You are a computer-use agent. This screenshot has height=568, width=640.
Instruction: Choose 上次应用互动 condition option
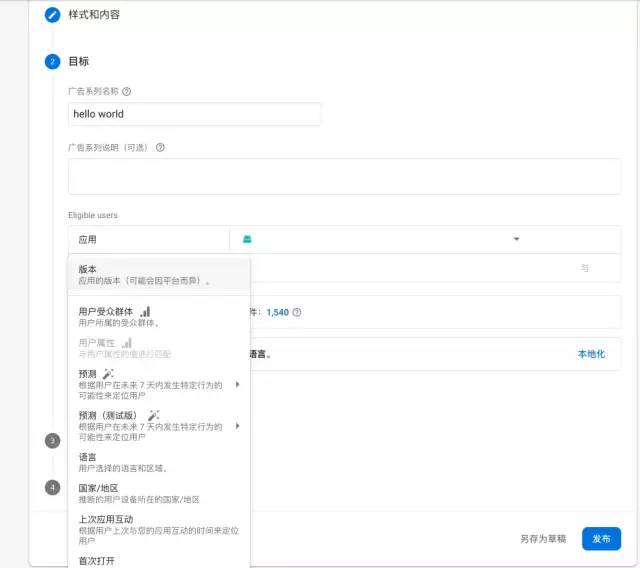(x=159, y=530)
